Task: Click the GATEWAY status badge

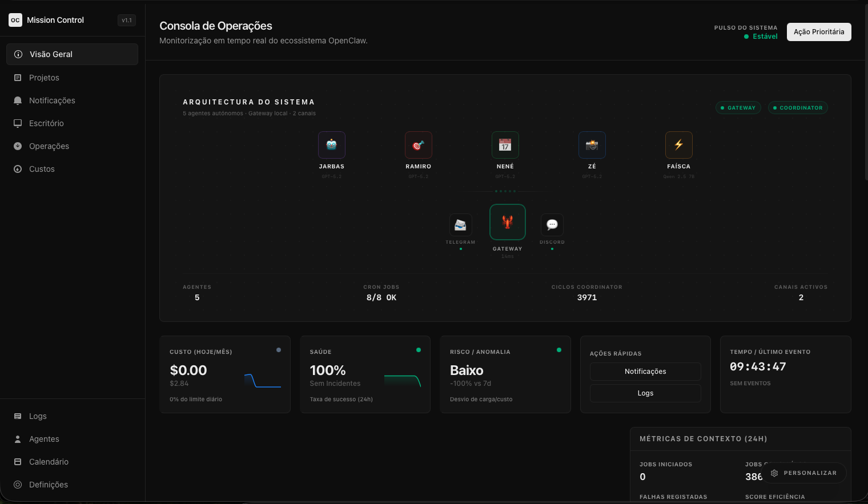Action: 738,108
